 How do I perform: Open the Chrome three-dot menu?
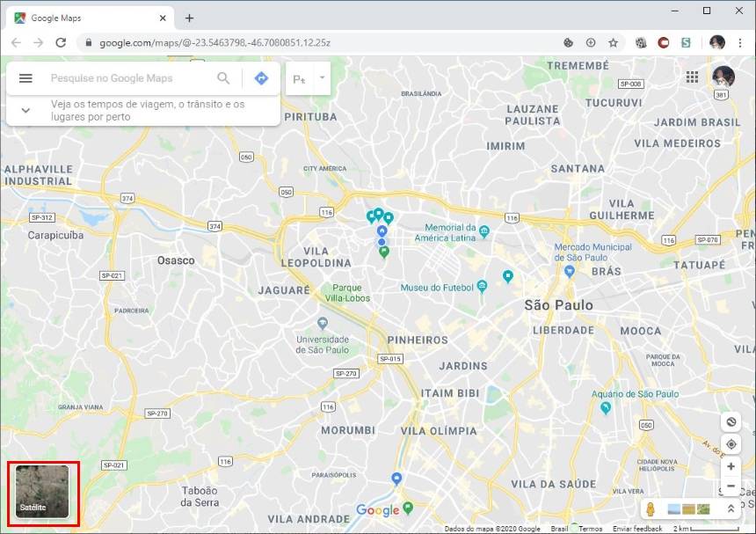click(x=740, y=42)
